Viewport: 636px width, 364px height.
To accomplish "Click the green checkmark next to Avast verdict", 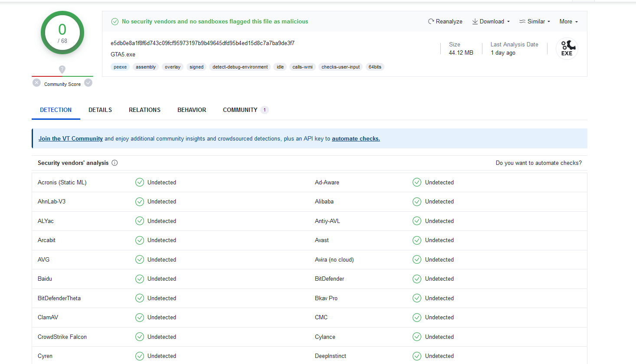I will click(x=417, y=240).
